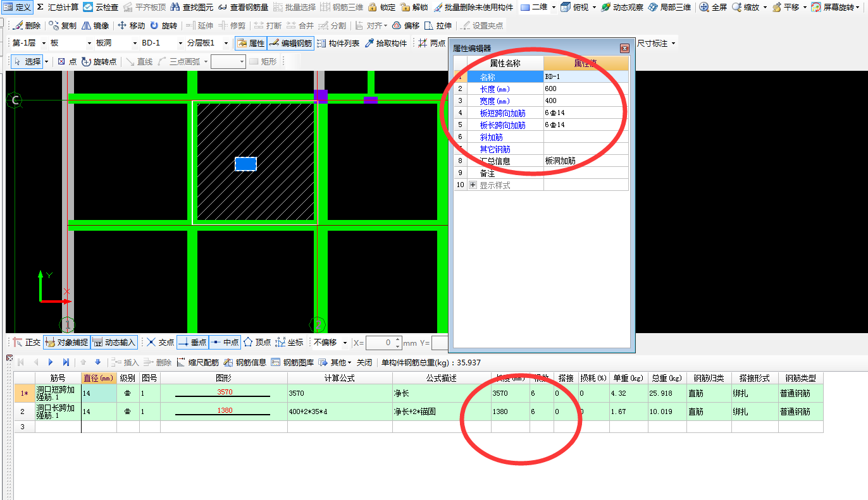Open the 平移 pan menu
Image resolution: width=868 pixels, height=500 pixels.
(x=790, y=7)
